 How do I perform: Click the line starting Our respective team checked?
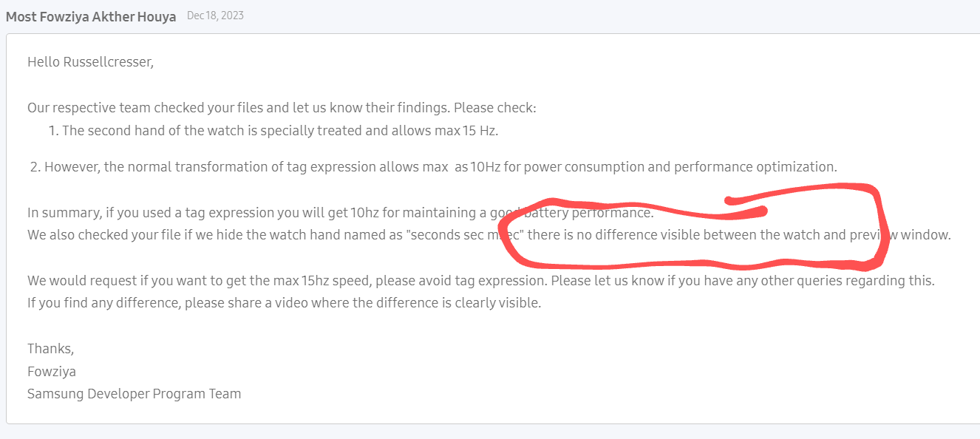(282, 108)
